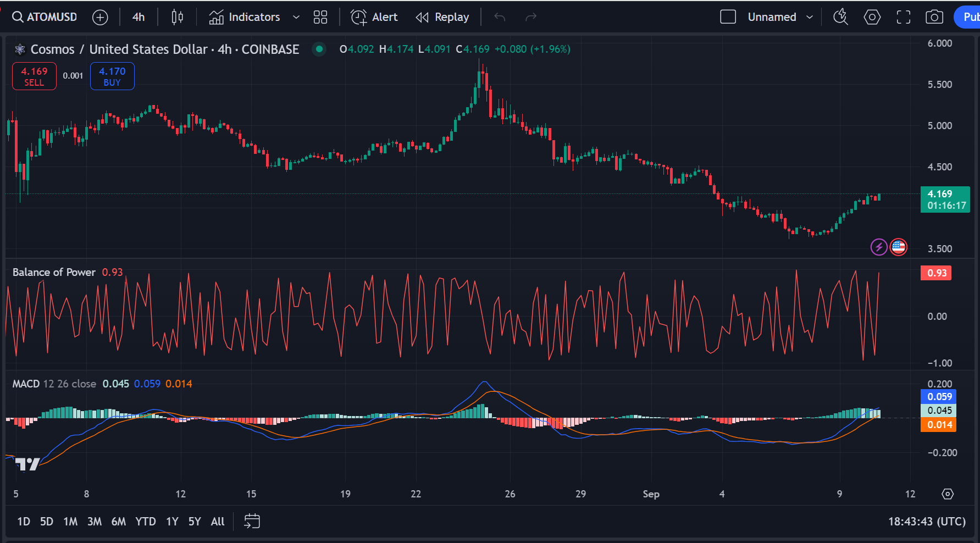Select the 3M date range
Viewport: 980px width, 543px height.
[x=95, y=522]
